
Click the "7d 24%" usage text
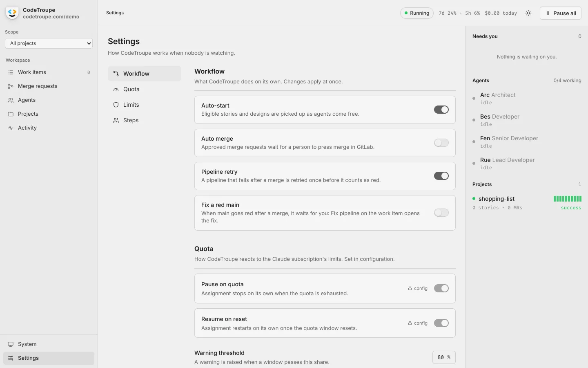448,13
